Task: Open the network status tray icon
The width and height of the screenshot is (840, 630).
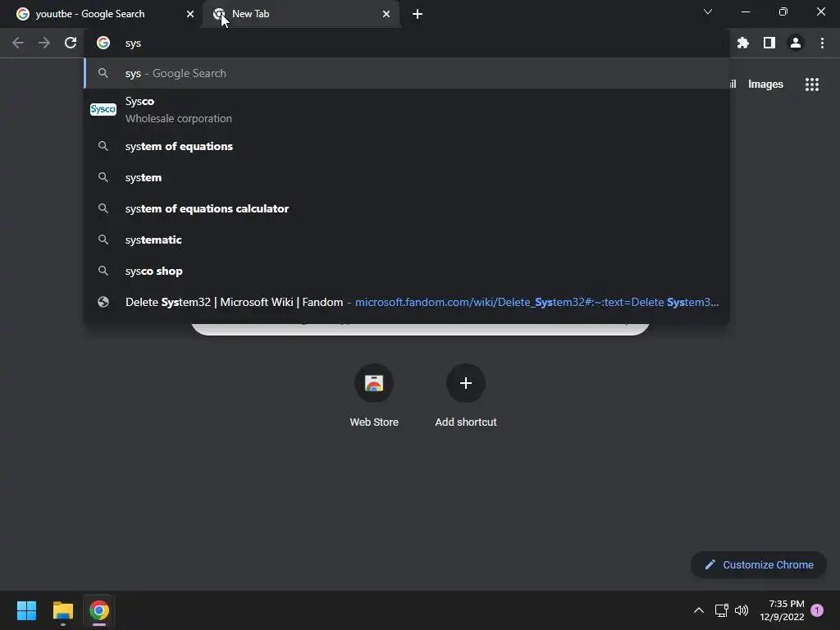Action: (x=721, y=610)
